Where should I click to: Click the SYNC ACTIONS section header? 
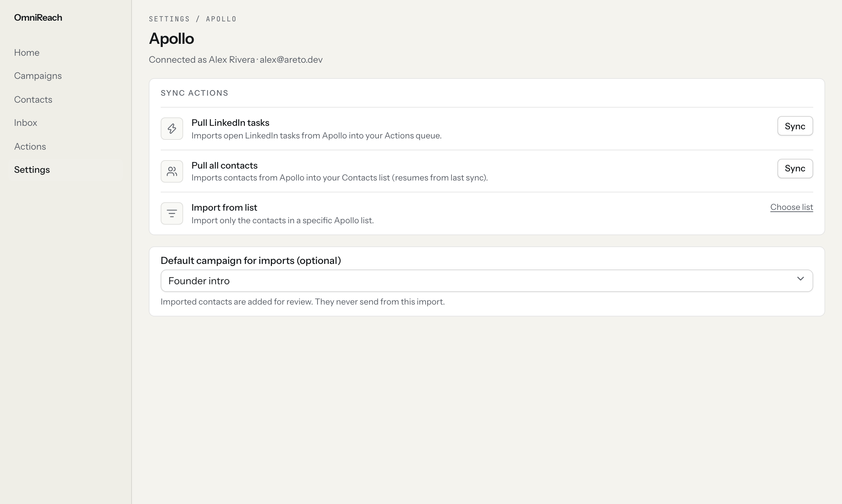(x=194, y=93)
